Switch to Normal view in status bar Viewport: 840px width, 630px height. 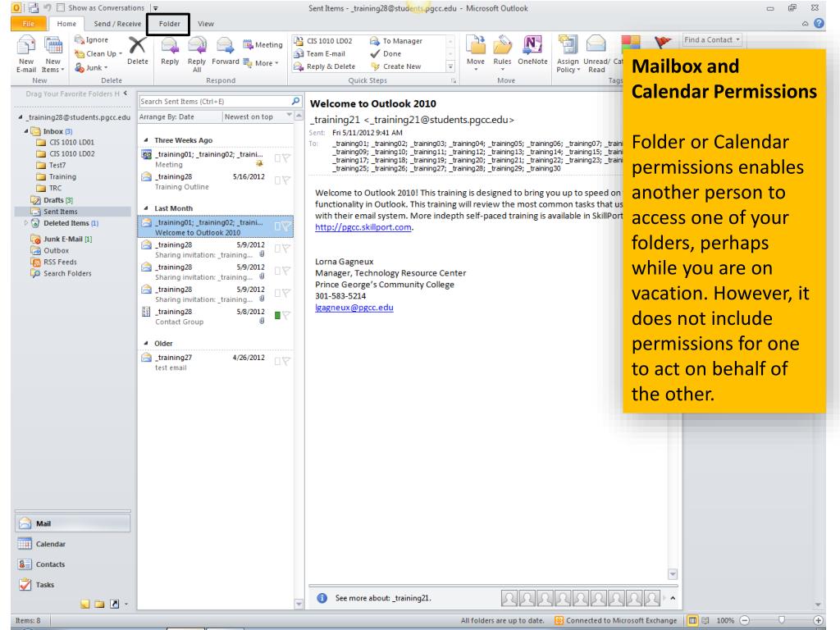pyautogui.click(x=692, y=620)
